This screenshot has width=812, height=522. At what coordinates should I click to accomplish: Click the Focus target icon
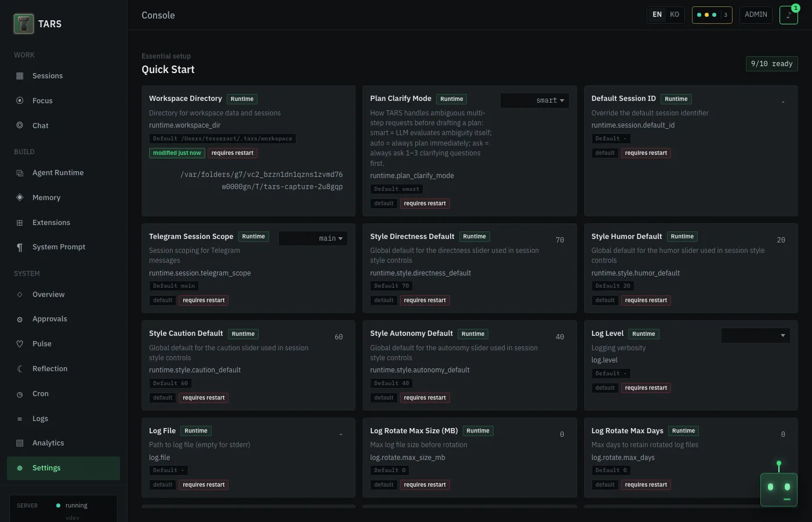[x=20, y=100]
